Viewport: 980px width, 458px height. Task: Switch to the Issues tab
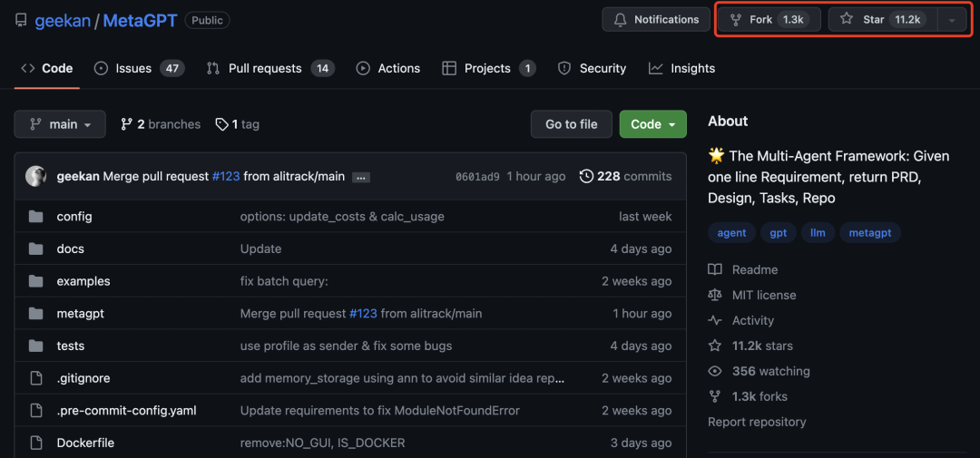point(139,69)
